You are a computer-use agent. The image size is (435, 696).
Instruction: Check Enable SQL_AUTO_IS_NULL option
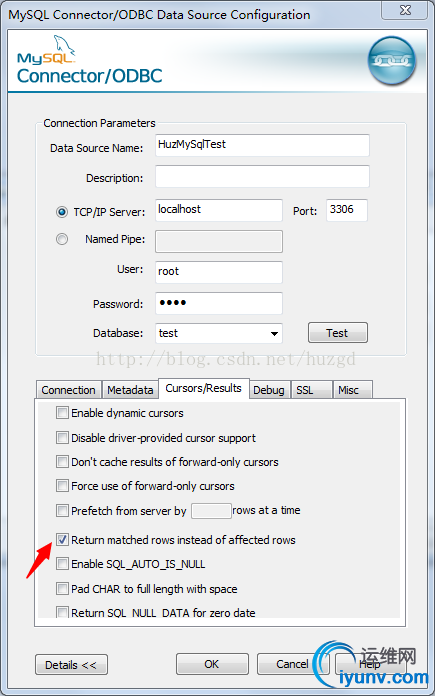tap(62, 564)
